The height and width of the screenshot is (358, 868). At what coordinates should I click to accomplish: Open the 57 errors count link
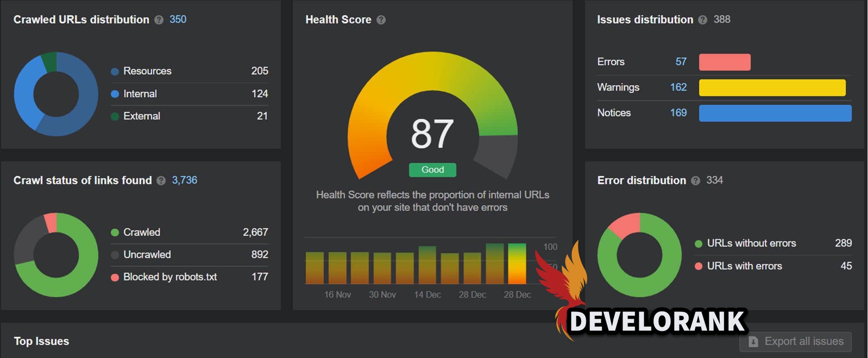pyautogui.click(x=681, y=62)
